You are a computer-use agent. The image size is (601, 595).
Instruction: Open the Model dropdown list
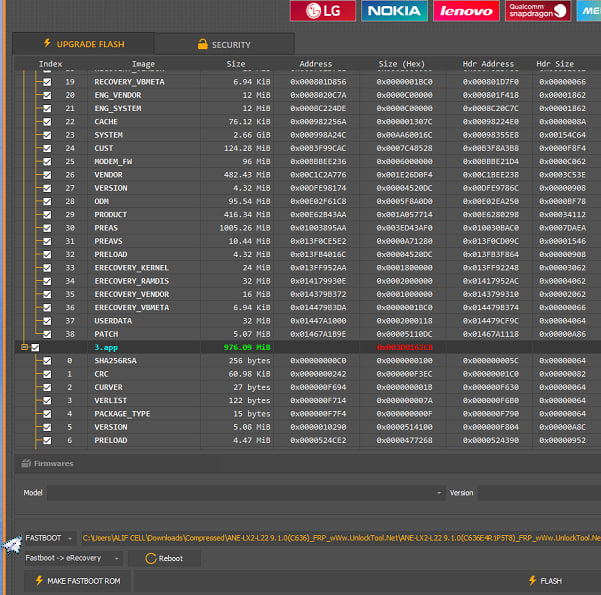pyautogui.click(x=439, y=493)
